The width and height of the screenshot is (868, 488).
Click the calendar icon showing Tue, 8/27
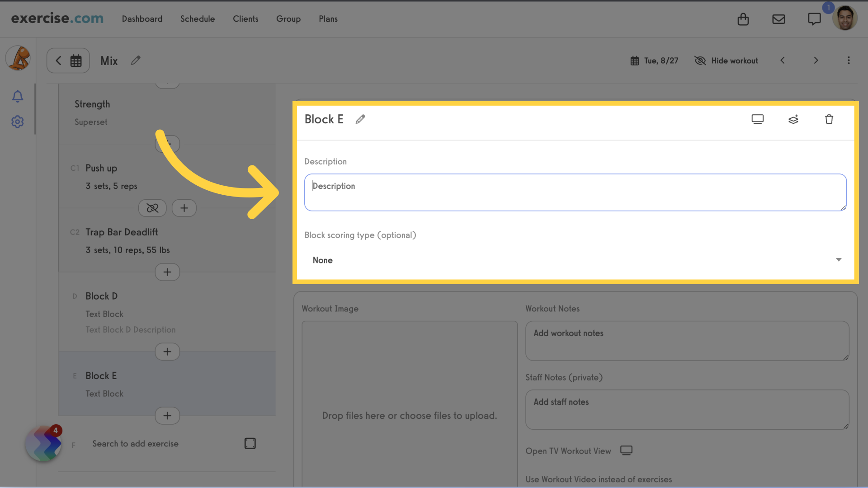(x=634, y=60)
